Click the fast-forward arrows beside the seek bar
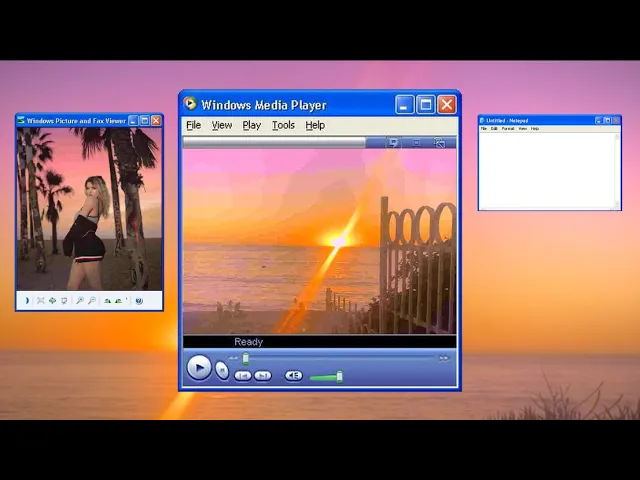This screenshot has width=640, height=480. (444, 358)
